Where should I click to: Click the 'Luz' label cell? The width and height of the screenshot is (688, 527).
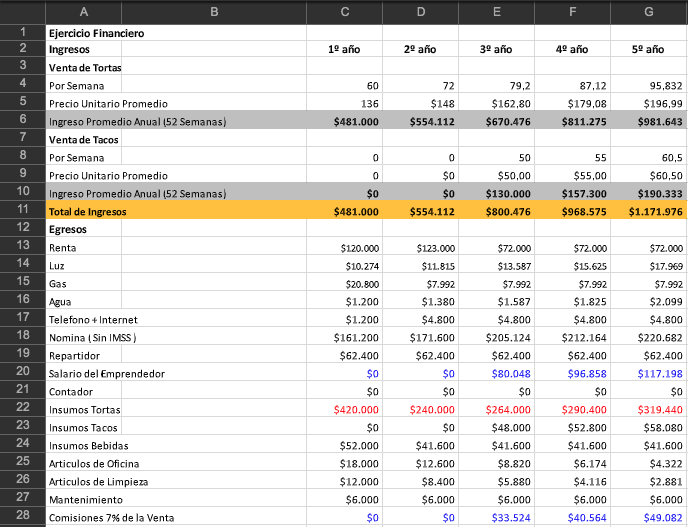83,265
